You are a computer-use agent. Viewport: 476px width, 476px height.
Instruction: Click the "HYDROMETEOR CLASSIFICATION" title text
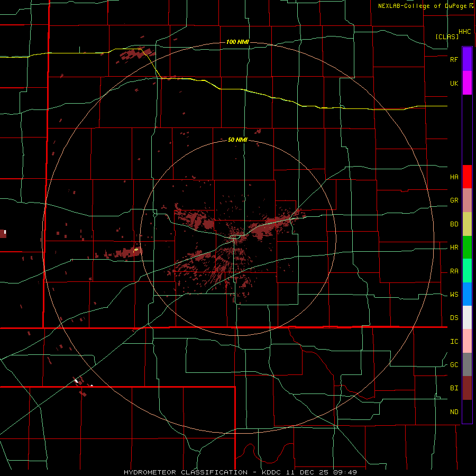186,472
